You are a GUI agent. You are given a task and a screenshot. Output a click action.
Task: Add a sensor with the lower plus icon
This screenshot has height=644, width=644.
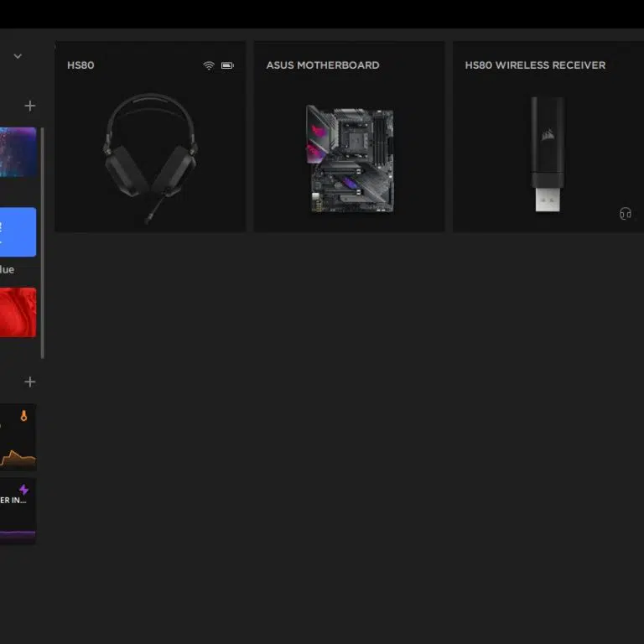coord(30,382)
